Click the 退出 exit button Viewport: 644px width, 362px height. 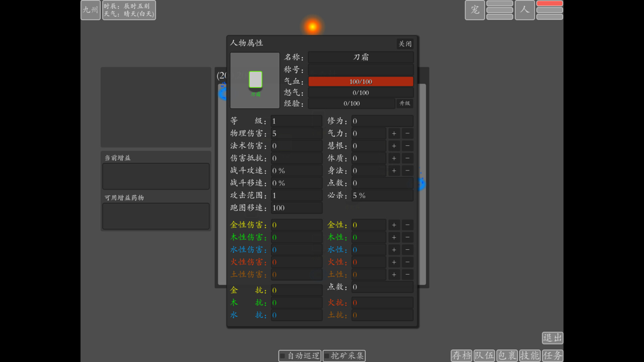click(x=552, y=338)
